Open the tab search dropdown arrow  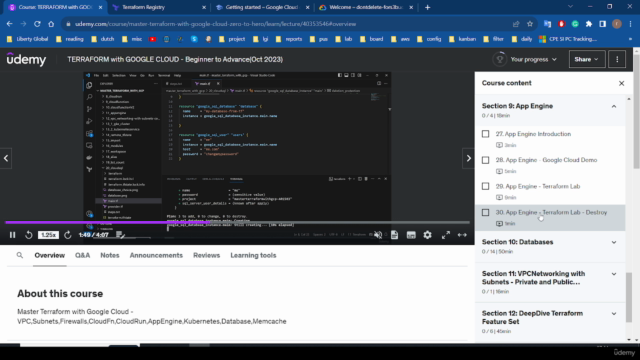pos(570,7)
